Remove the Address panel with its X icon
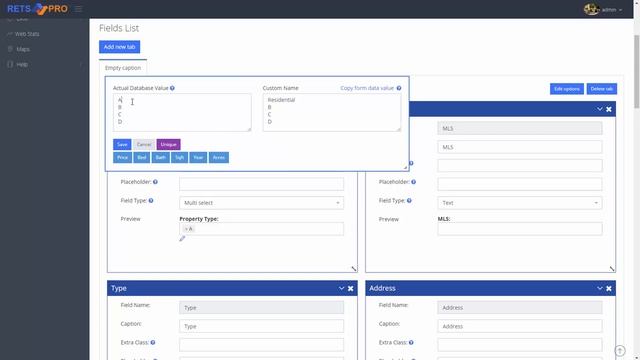Viewport: 640px width, 360px height. click(609, 289)
